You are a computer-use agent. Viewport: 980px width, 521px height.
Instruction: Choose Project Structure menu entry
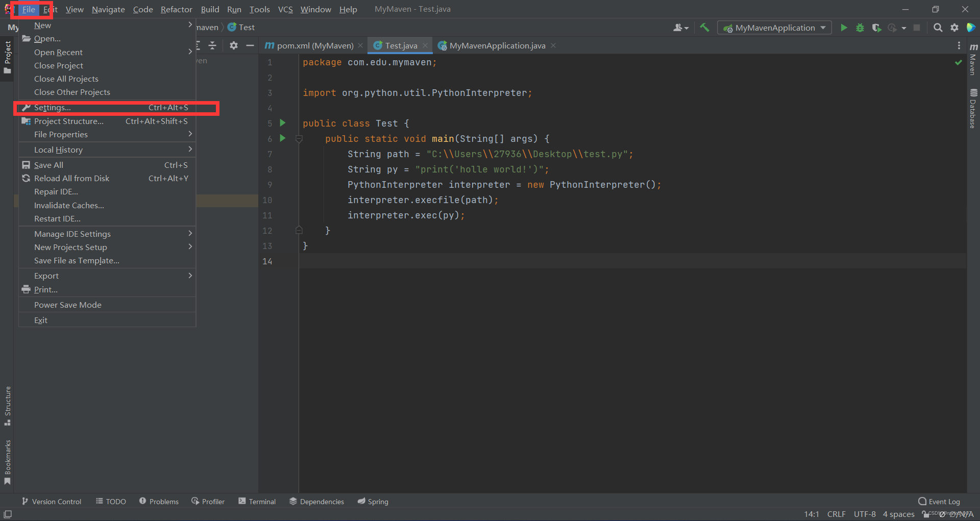[107, 121]
